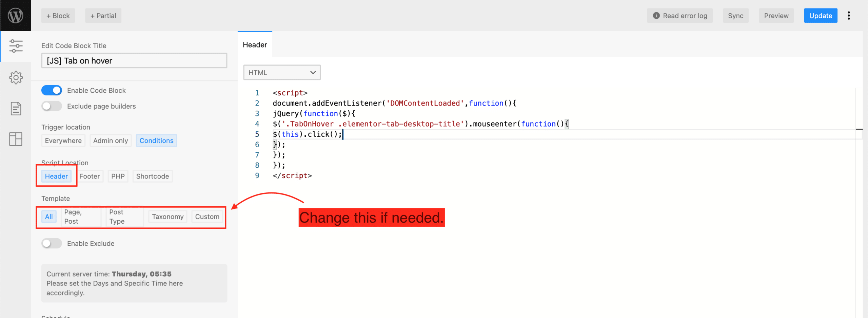Screen dimensions: 868x318
Task: Click the code block title input field
Action: point(134,60)
